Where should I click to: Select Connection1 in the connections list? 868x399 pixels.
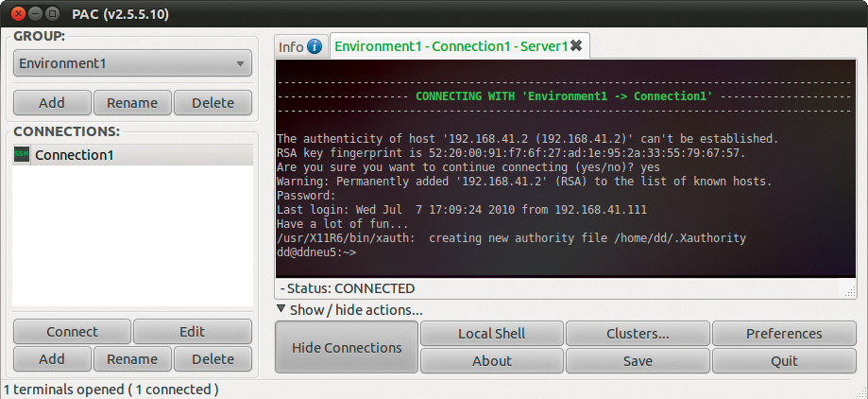click(74, 154)
